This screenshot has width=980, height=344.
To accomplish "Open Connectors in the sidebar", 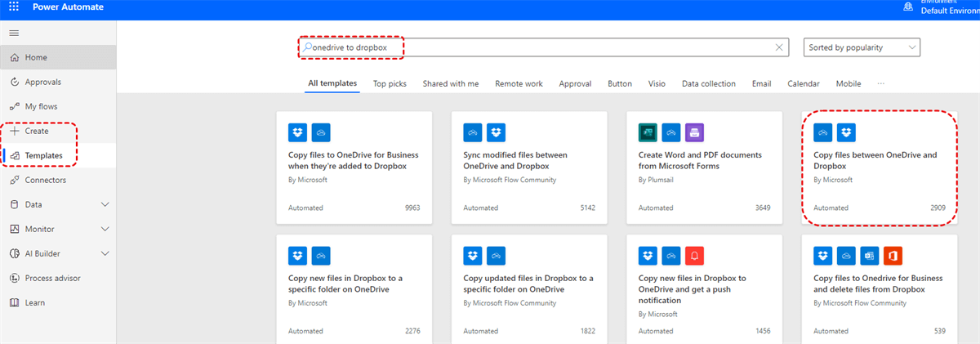I will (x=58, y=180).
